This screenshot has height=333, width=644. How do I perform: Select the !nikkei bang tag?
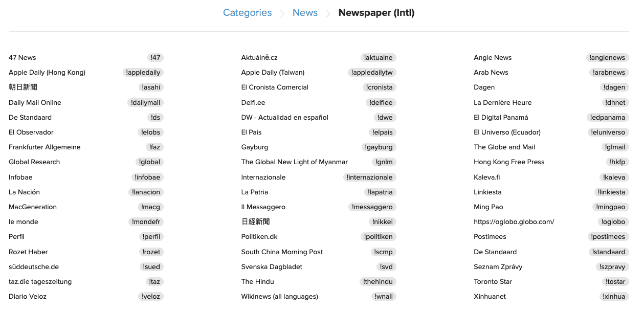(383, 222)
